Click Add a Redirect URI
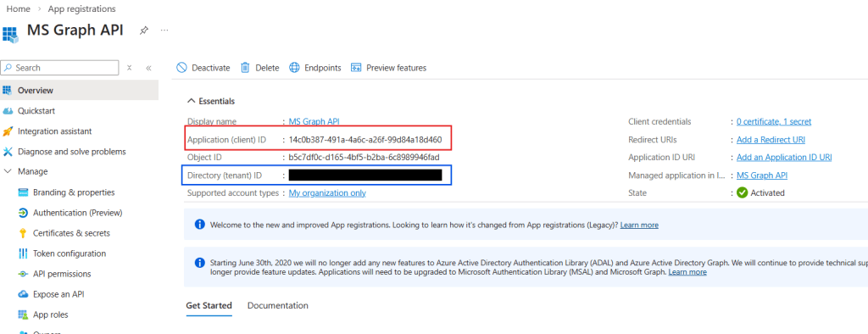This screenshot has height=334, width=868. [x=771, y=140]
